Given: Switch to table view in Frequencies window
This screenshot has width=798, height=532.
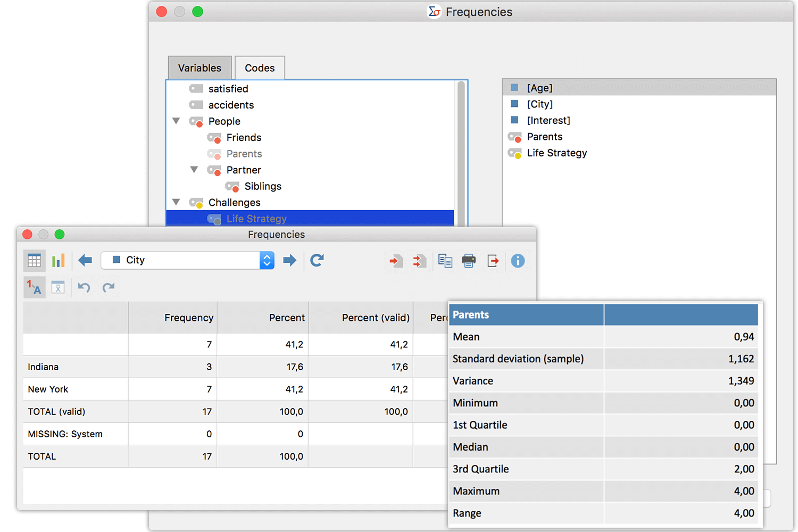Looking at the screenshot, I should coord(34,261).
